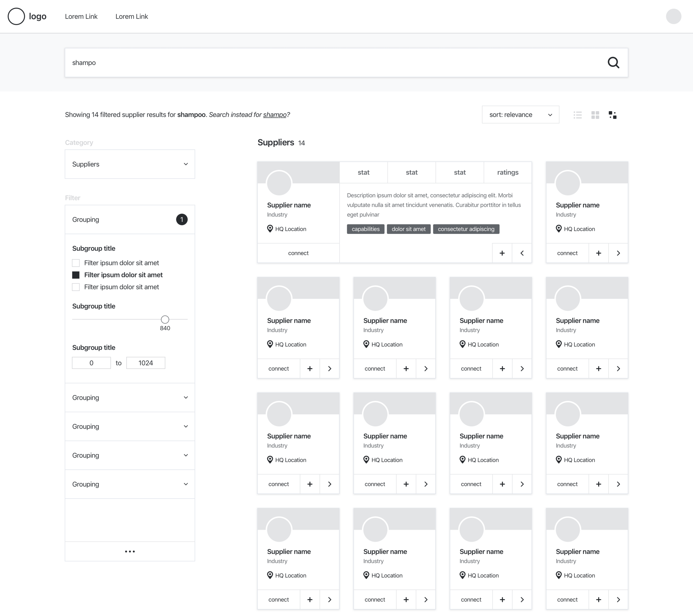Click plus icon on expanded supplier card
Viewport: 693px width, 616px height.
coord(502,253)
